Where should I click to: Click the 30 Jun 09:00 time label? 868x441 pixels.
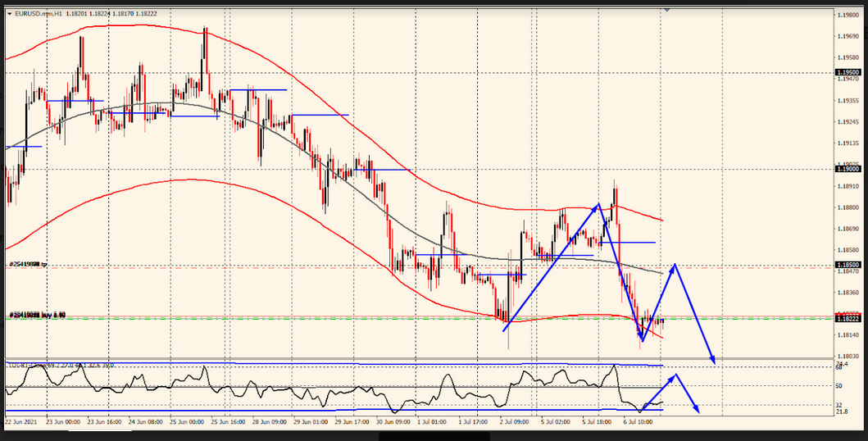point(393,421)
